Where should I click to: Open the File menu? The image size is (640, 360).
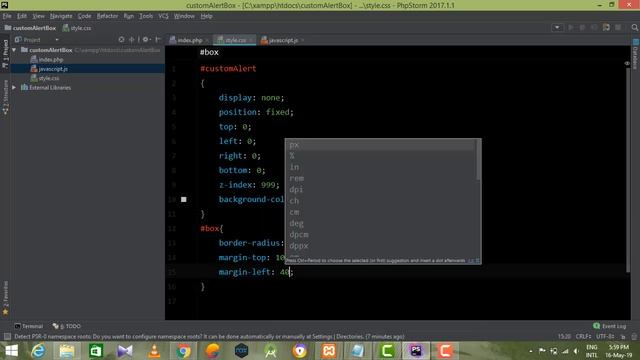[7, 16]
